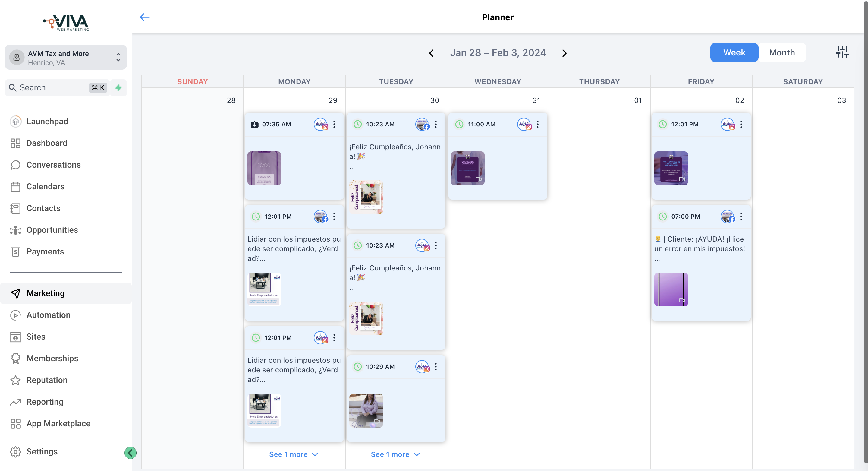The height and width of the screenshot is (471, 868).
Task: Click the Wednesday 11:00 AM post thumbnail
Action: [x=468, y=168]
